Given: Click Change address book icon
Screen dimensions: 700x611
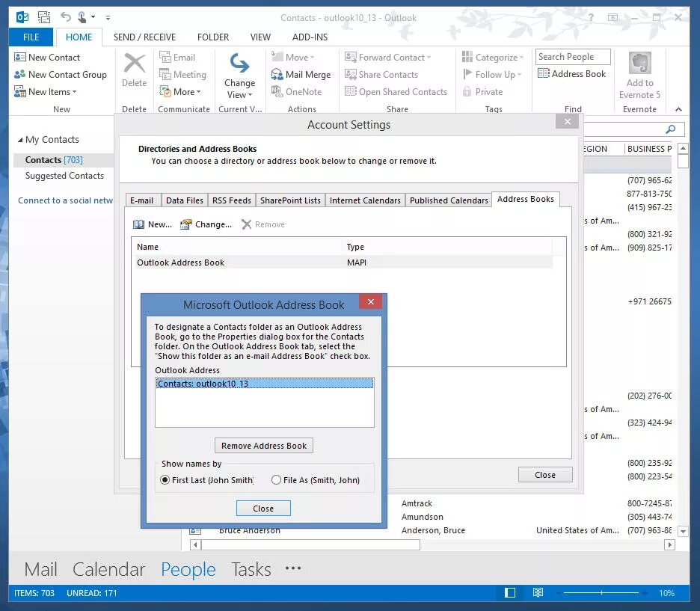Looking at the screenshot, I should 185,224.
